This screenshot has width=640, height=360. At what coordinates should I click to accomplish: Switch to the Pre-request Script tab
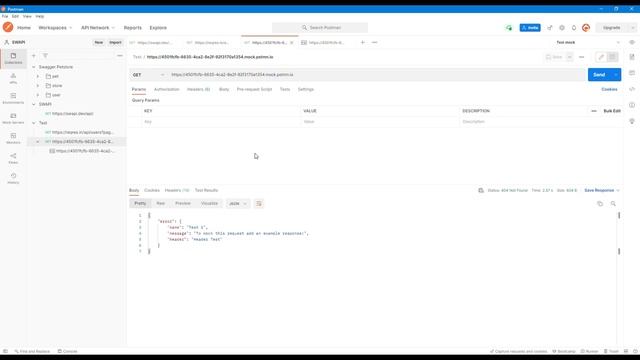tap(254, 89)
